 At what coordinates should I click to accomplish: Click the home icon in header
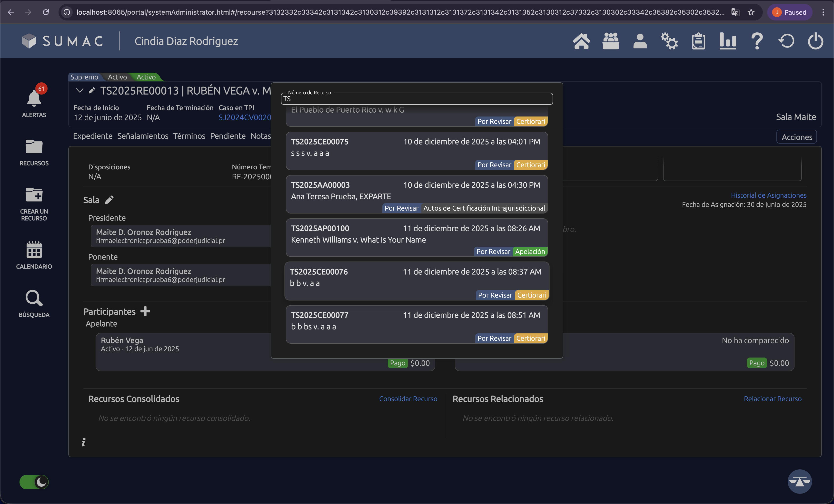[581, 41]
